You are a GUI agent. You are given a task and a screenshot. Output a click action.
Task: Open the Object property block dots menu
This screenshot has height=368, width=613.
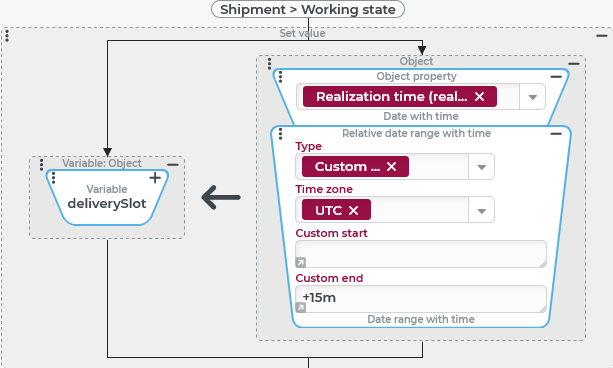click(280, 77)
